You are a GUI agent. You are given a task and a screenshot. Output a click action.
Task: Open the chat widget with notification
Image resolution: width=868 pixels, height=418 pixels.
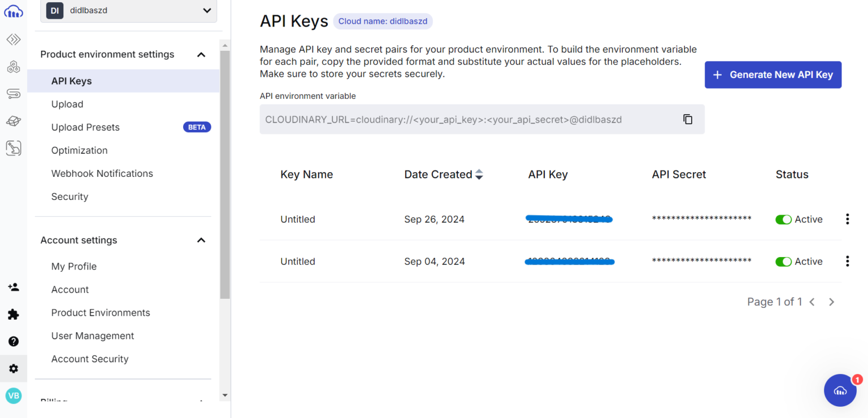pyautogui.click(x=840, y=390)
